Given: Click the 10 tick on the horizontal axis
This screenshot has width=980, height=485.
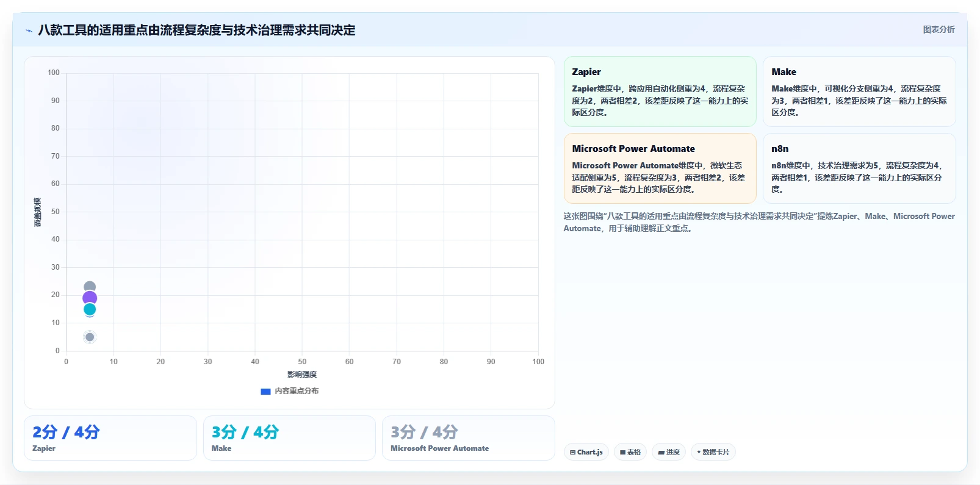Looking at the screenshot, I should click(113, 362).
